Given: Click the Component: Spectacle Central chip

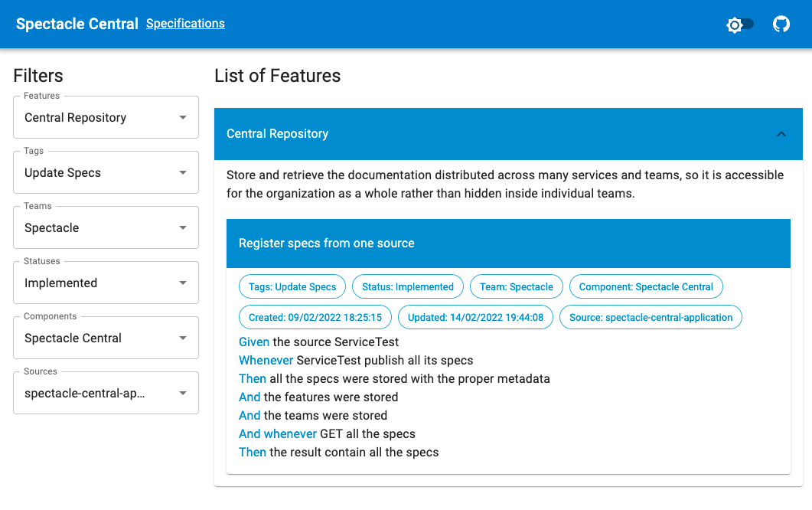Looking at the screenshot, I should coord(645,286).
